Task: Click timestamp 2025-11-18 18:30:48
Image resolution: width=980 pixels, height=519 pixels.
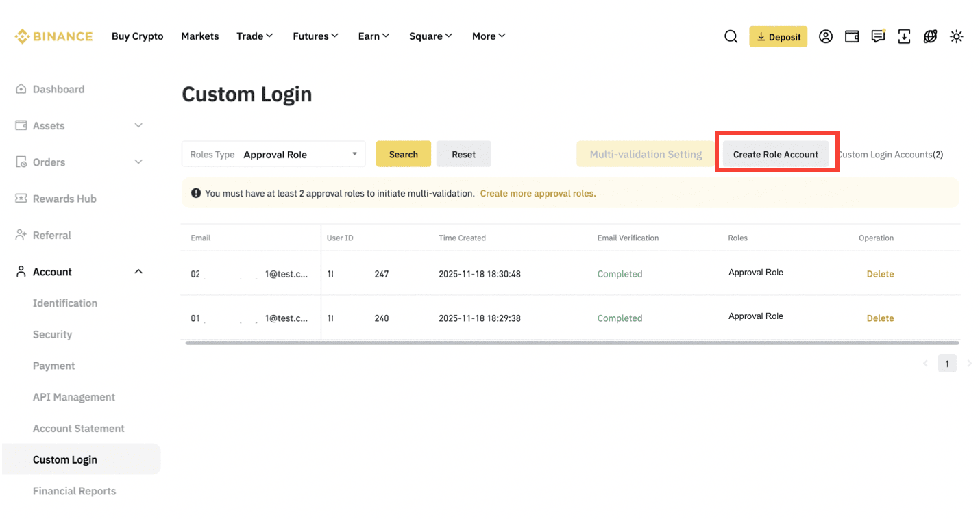Action: pyautogui.click(x=480, y=274)
